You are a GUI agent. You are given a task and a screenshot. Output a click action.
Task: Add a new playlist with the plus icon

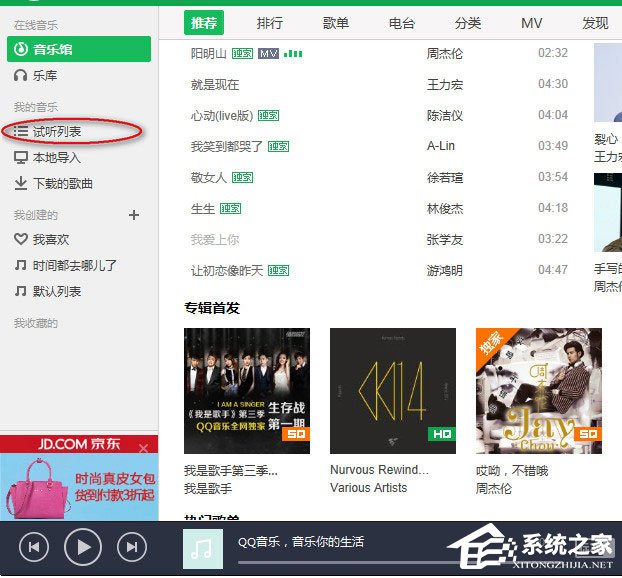[x=134, y=215]
